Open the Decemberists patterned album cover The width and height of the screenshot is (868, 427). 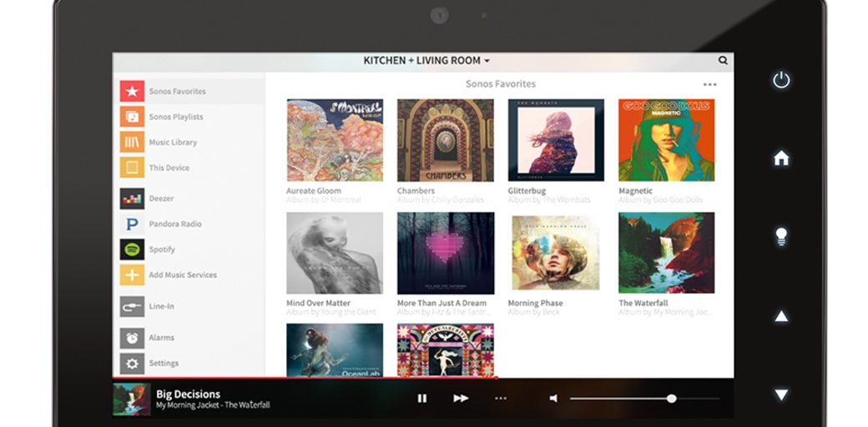point(446,350)
